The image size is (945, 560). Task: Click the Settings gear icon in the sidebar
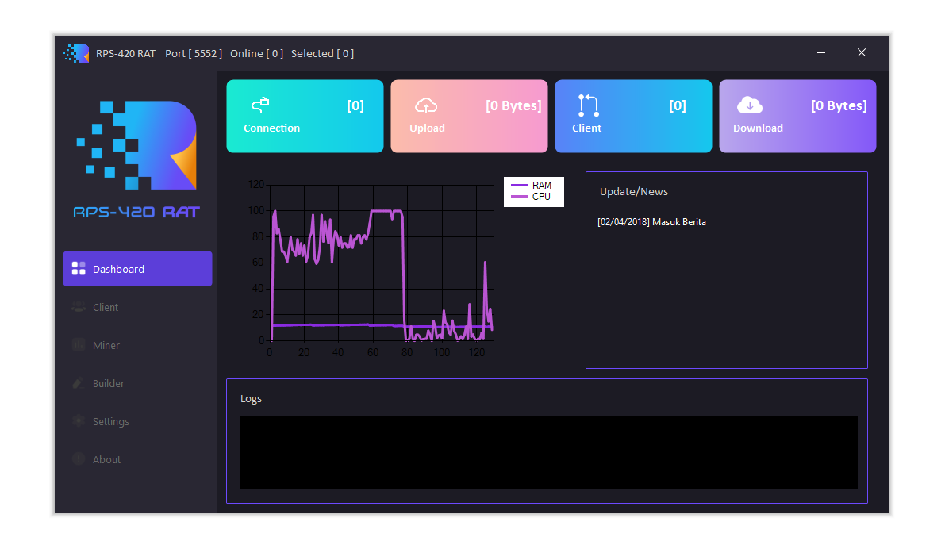[79, 421]
